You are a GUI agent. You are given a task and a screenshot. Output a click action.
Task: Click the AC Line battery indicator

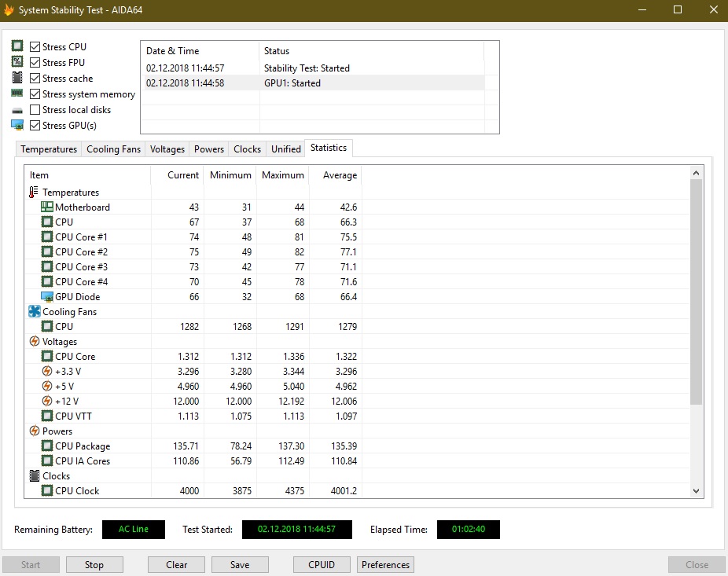[133, 529]
